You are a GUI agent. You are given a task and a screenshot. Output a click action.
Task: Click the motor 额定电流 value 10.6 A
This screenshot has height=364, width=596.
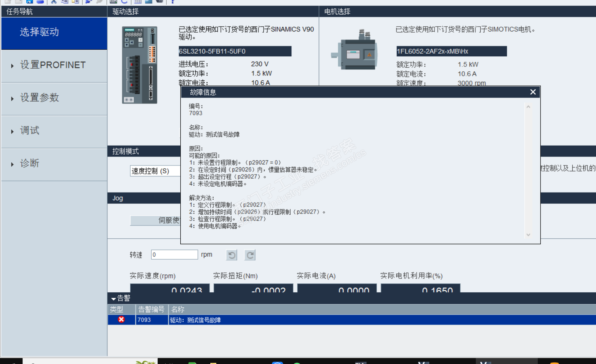(467, 74)
